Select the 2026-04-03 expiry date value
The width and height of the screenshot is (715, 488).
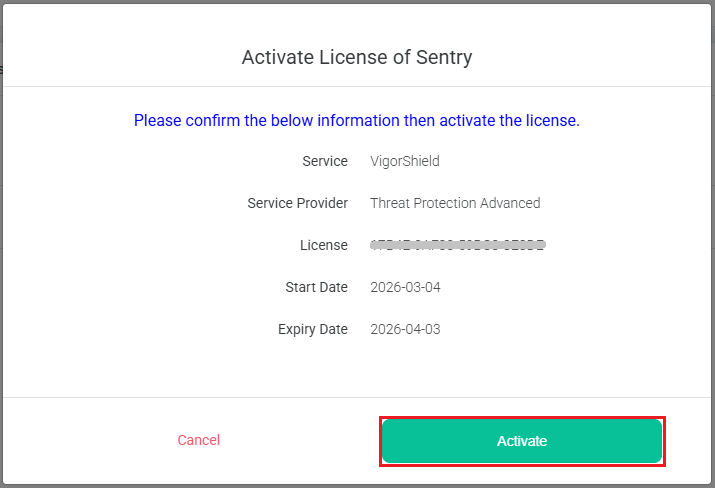tap(405, 329)
